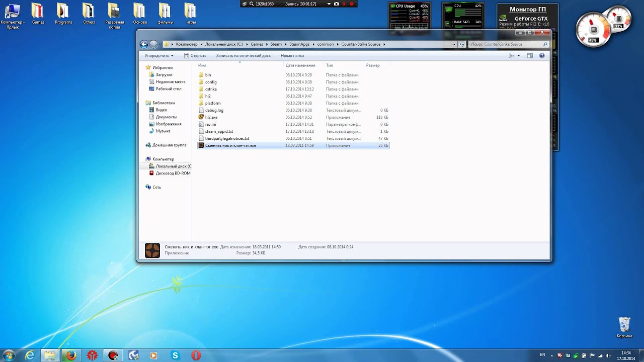This screenshot has width=644, height=362.
Task: Open Изображения library
Action: click(x=169, y=124)
